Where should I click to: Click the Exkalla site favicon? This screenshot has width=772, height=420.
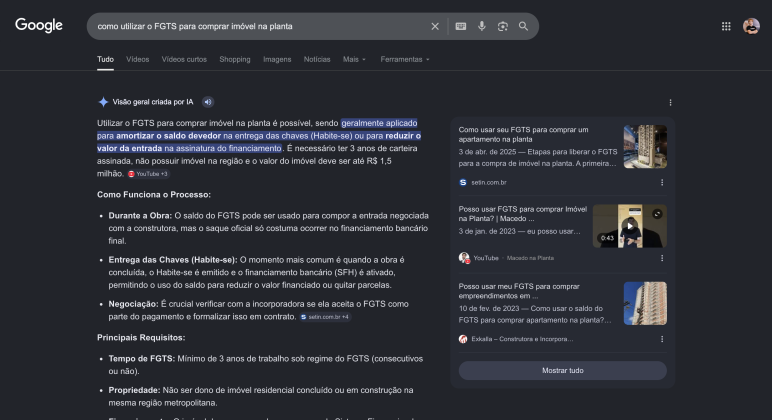click(x=463, y=339)
